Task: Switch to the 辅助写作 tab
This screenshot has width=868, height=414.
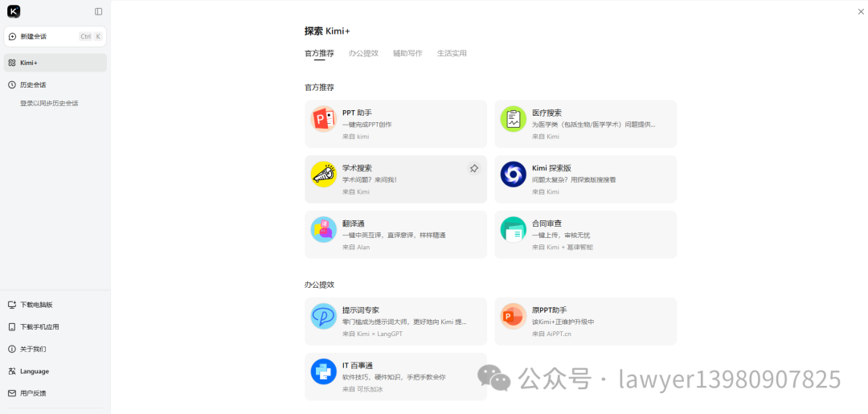Action: tap(407, 53)
